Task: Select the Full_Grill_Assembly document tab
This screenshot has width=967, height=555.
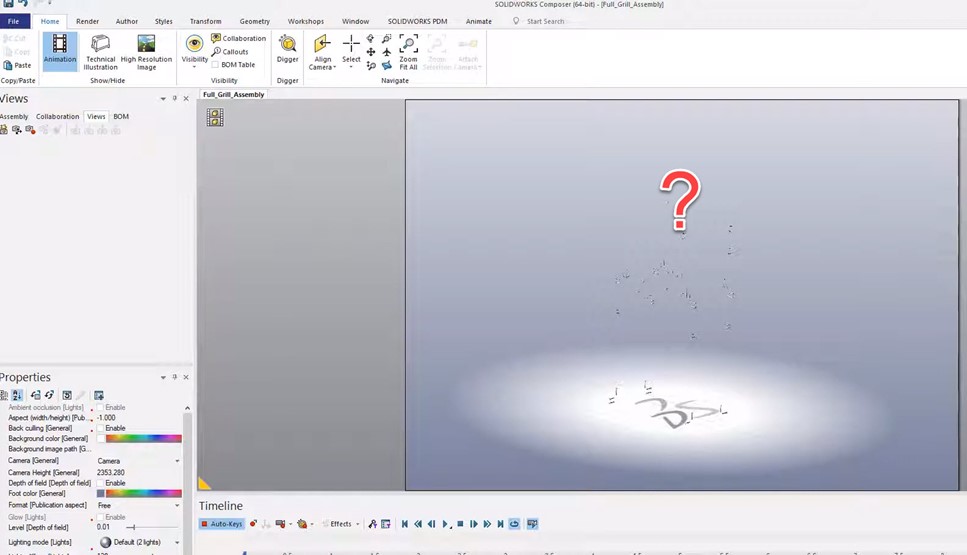Action: (234, 94)
